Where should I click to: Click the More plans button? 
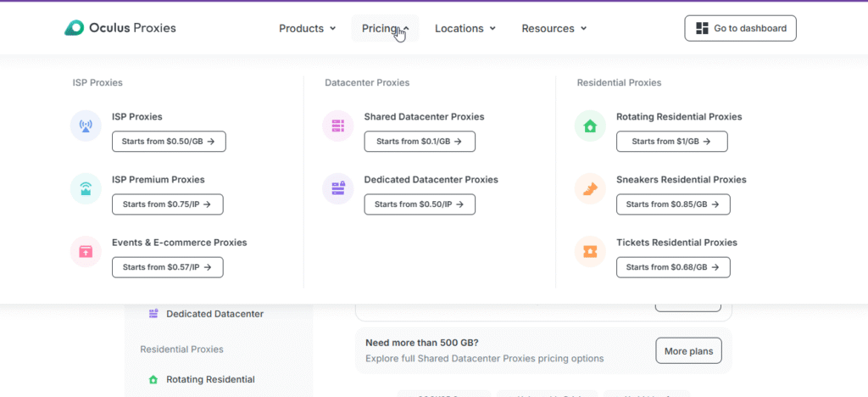688,351
